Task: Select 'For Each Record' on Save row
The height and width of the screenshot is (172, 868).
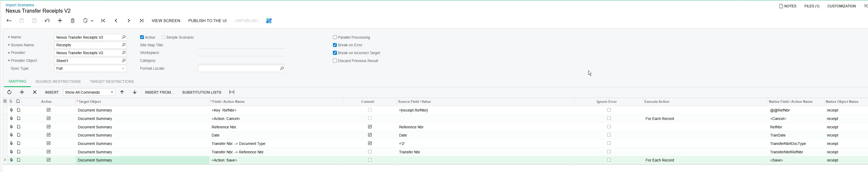Action: pyautogui.click(x=705, y=160)
